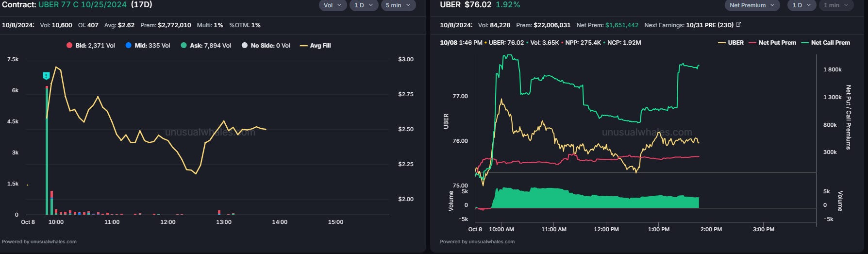Click the blue Mid color dot
Viewport: 868px width, 254px height.
[x=129, y=46]
